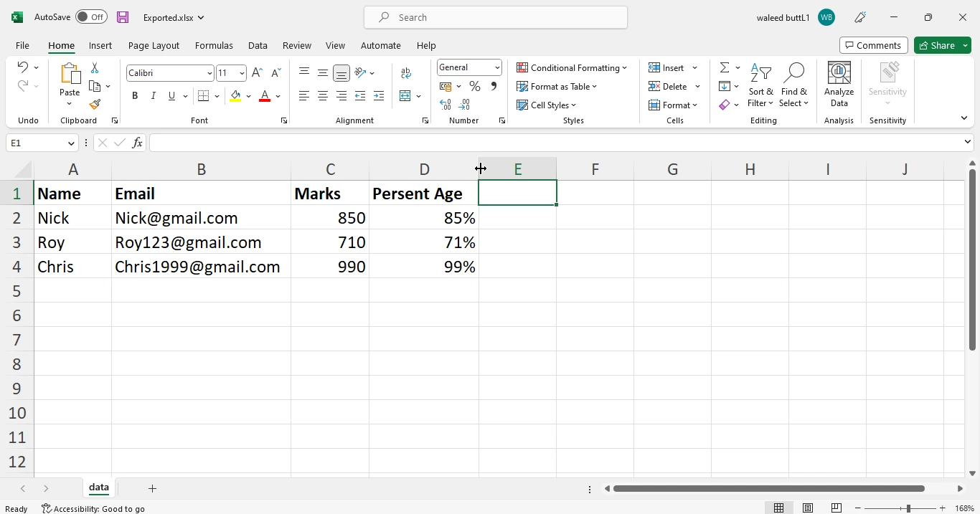Toggle AutoSave switch
This screenshot has height=514, width=980.
pyautogui.click(x=91, y=17)
